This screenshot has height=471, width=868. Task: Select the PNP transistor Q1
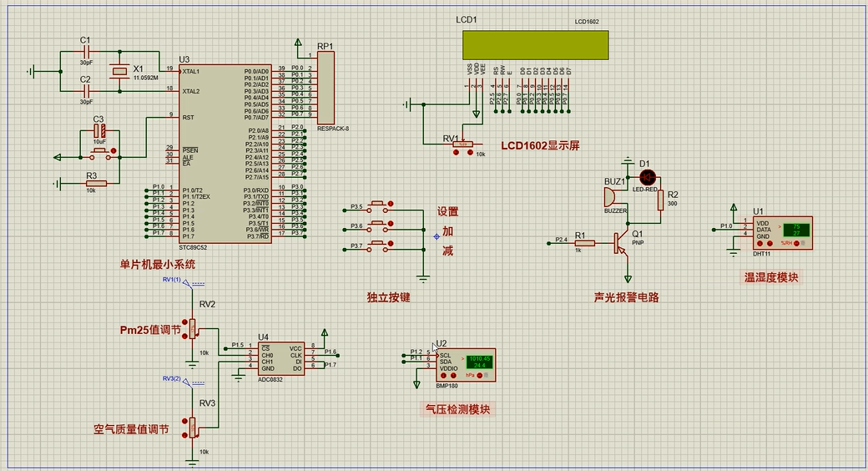click(x=621, y=243)
